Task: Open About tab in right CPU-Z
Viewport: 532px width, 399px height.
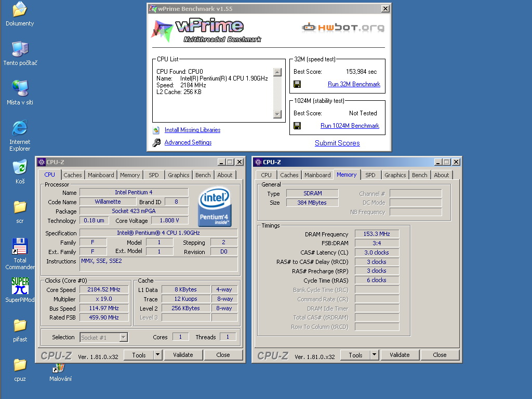Action: (x=442, y=175)
